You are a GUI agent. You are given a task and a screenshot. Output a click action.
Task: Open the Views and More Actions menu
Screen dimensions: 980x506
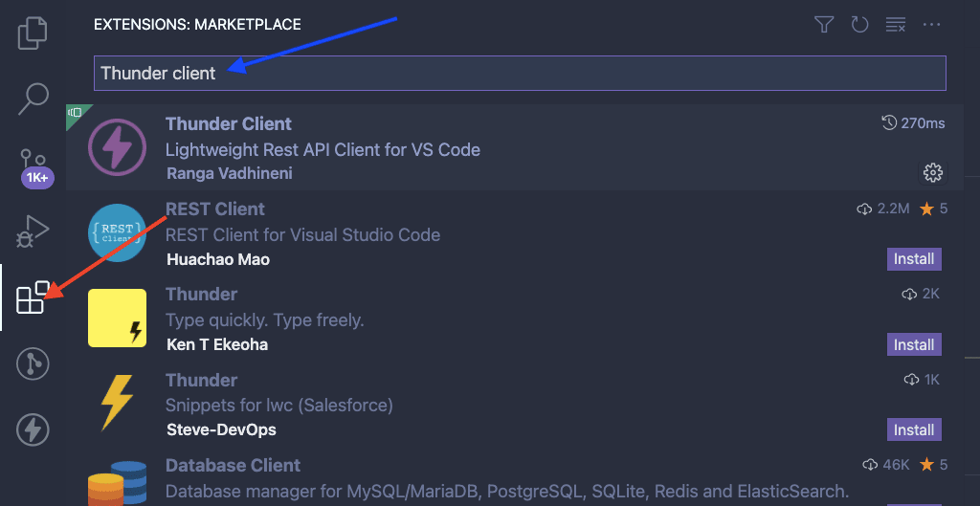coord(931,25)
